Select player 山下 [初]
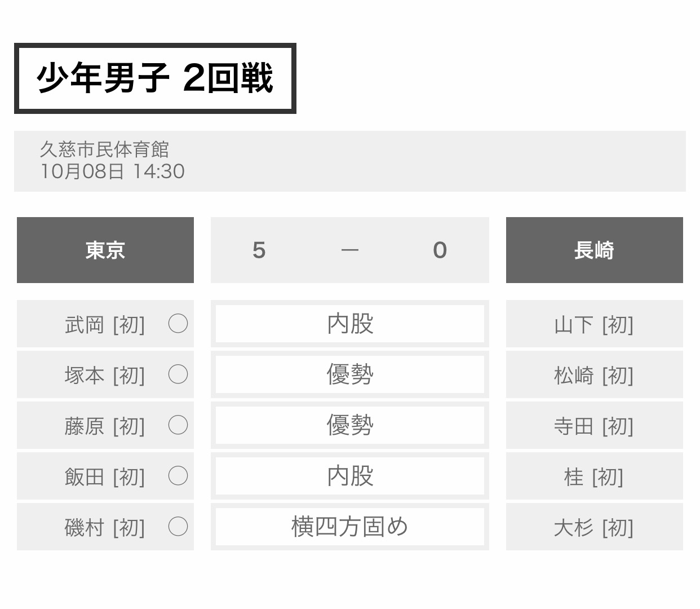 (x=594, y=325)
